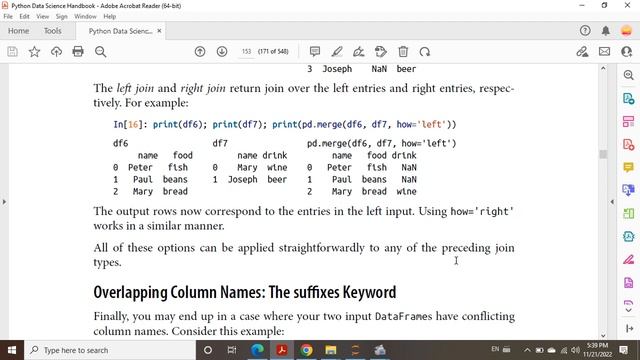This screenshot has width=640, height=360.
Task: Show more tools with down chevron
Action: click(x=629, y=310)
